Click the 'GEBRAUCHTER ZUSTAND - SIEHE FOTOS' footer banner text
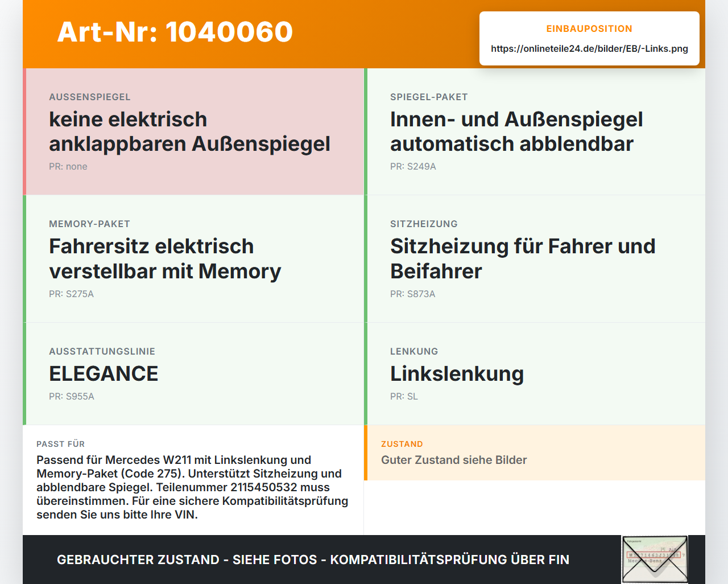The height and width of the screenshot is (584, 728). tap(313, 560)
